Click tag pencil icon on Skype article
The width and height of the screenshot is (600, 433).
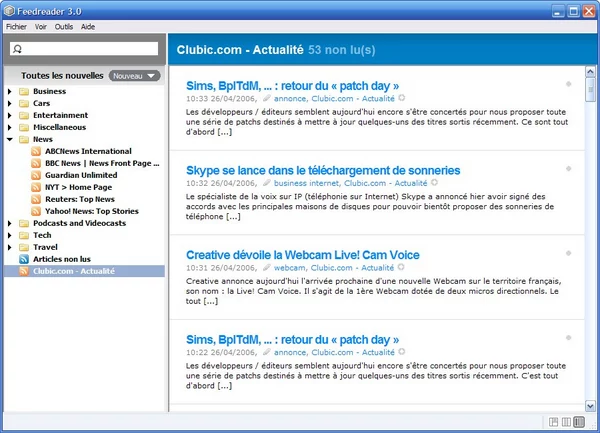pyautogui.click(x=266, y=183)
